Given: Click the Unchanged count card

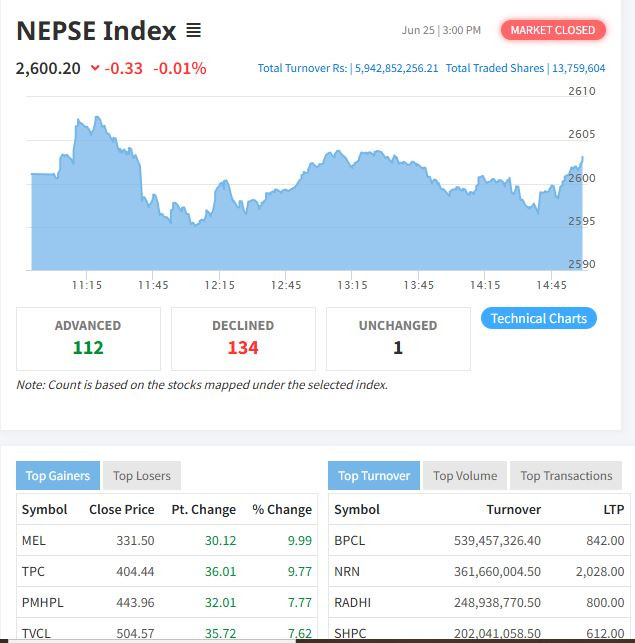Looking at the screenshot, I should (398, 338).
